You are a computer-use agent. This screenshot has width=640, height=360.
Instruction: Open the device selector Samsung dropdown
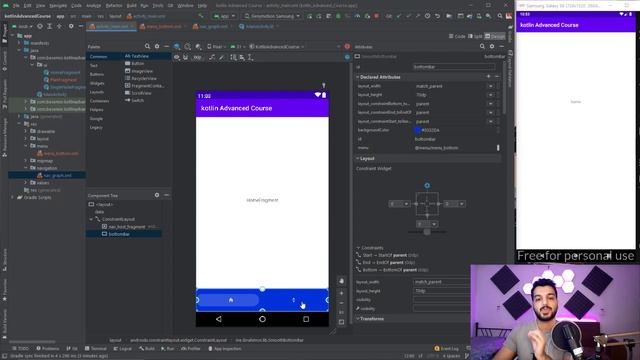click(x=272, y=16)
